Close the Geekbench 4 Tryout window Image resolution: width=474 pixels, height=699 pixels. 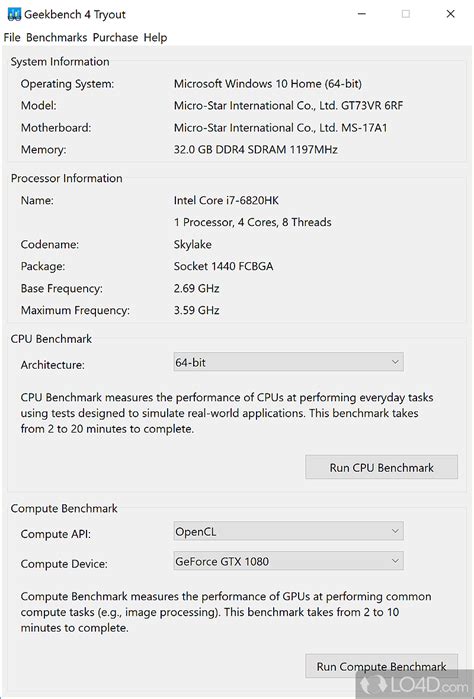click(x=450, y=14)
